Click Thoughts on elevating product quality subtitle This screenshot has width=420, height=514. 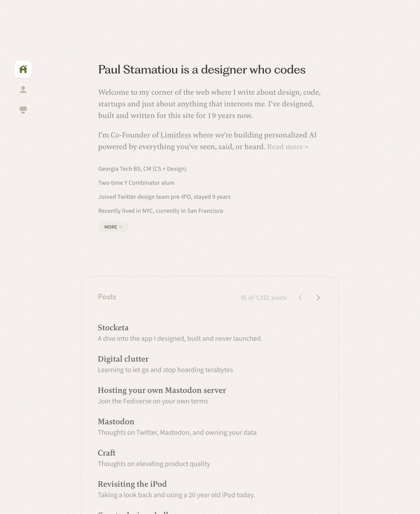click(154, 464)
